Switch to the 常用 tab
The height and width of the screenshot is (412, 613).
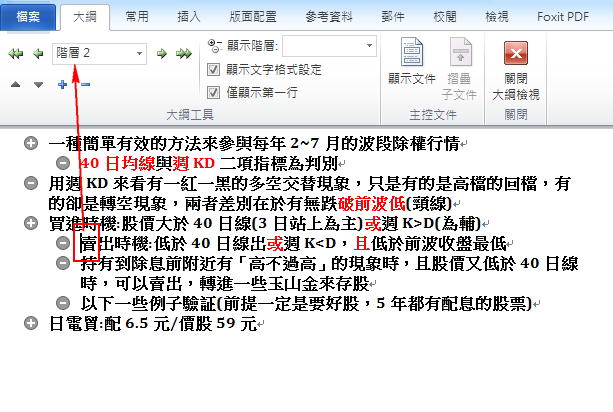[137, 17]
